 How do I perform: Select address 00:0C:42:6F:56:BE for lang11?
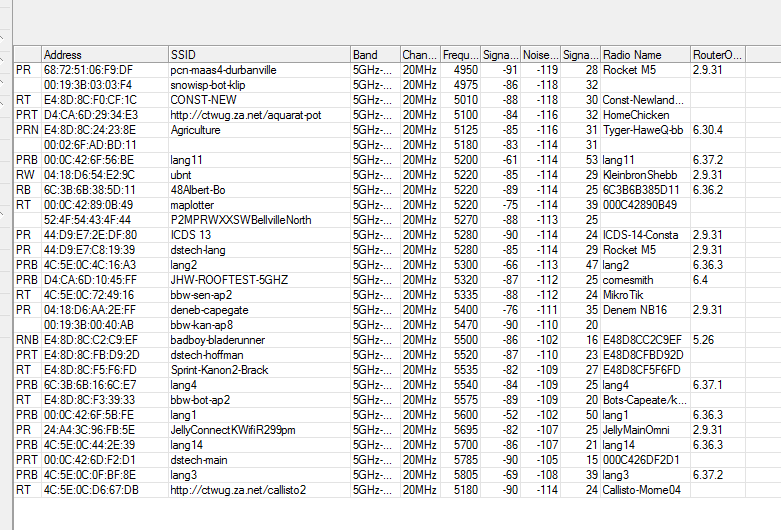88,160
